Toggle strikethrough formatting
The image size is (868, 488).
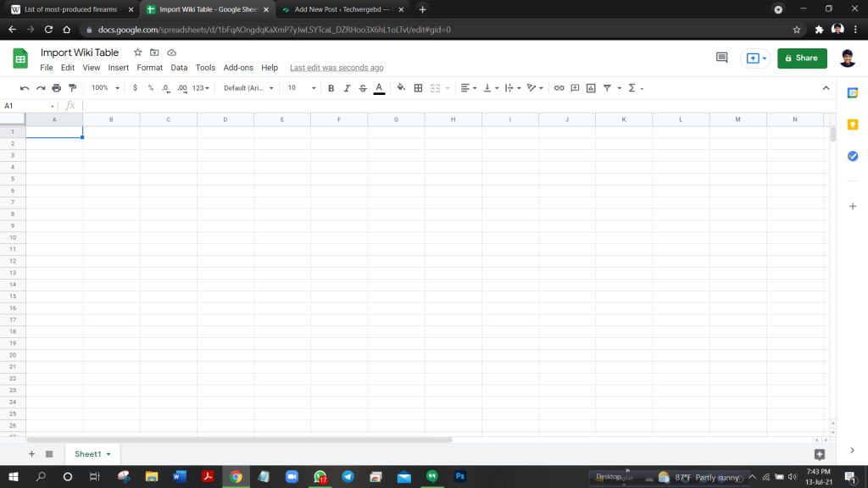[363, 88]
